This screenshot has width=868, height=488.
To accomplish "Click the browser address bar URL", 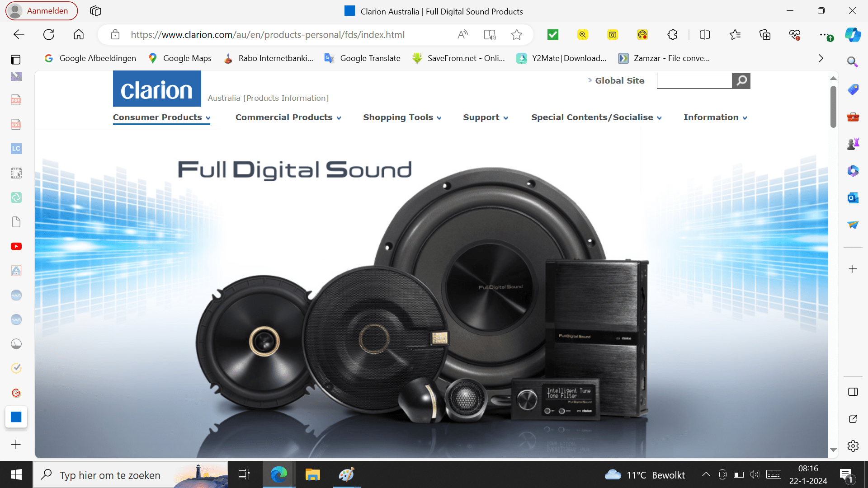I will coord(268,35).
